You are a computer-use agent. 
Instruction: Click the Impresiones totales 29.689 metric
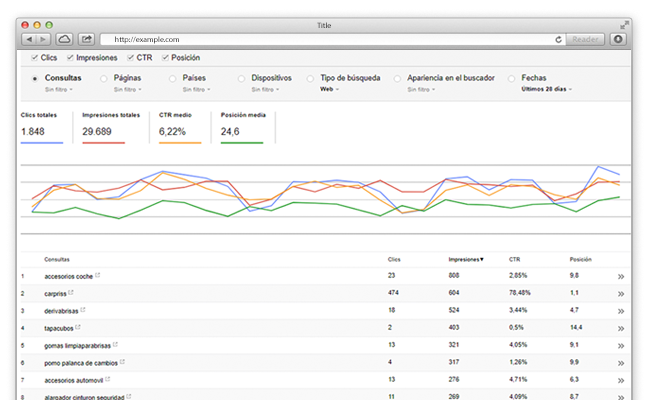click(x=111, y=127)
